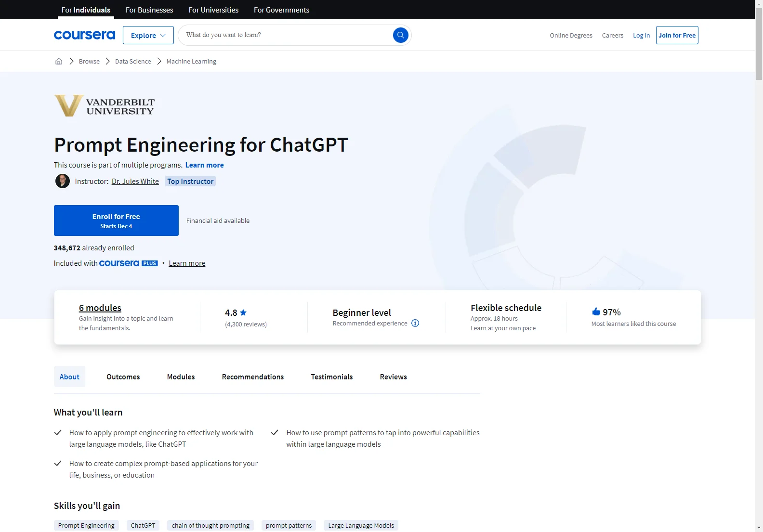Screen dimensions: 763x532
Task: Open Careers link
Action: (x=613, y=35)
